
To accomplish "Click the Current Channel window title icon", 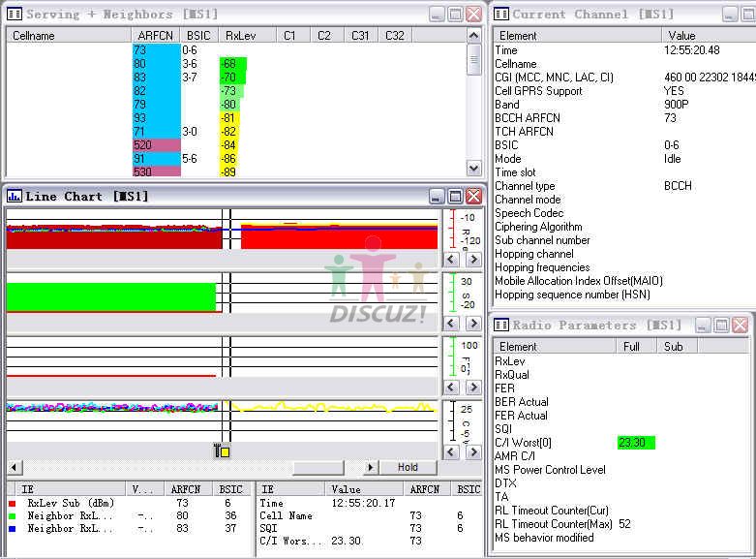I will click(501, 15).
